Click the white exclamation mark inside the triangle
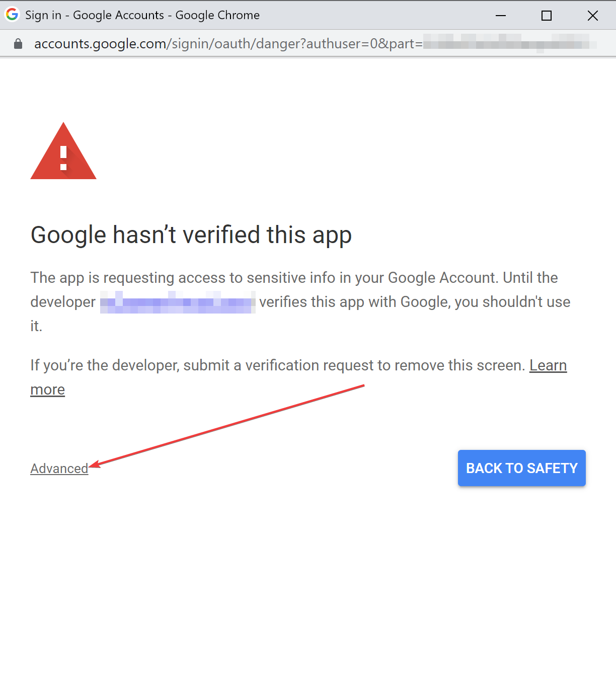 [x=63, y=158]
